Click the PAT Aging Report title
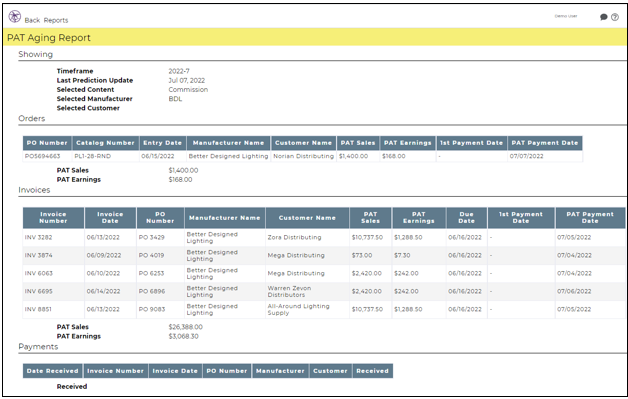This screenshot has width=628, height=399. click(x=49, y=38)
